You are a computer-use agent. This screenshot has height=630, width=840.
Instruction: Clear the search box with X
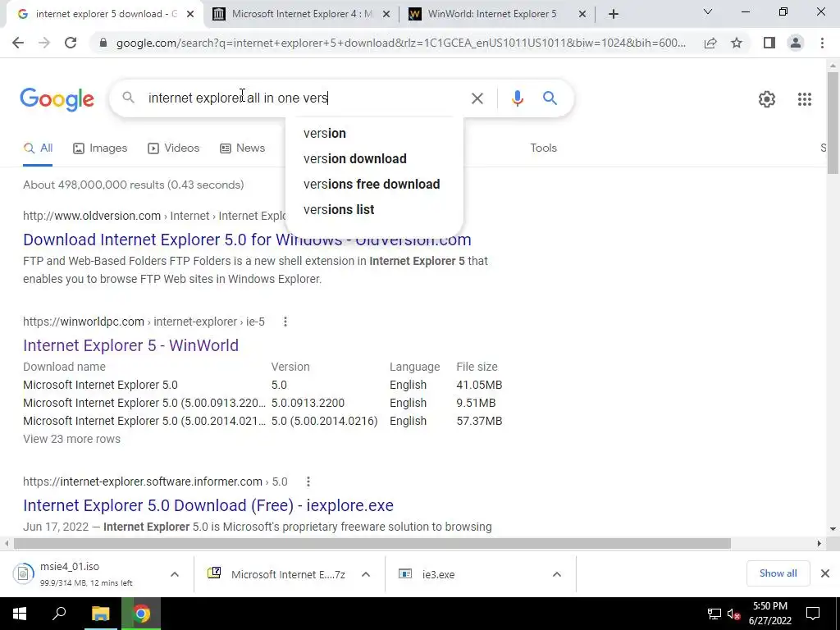point(477,98)
